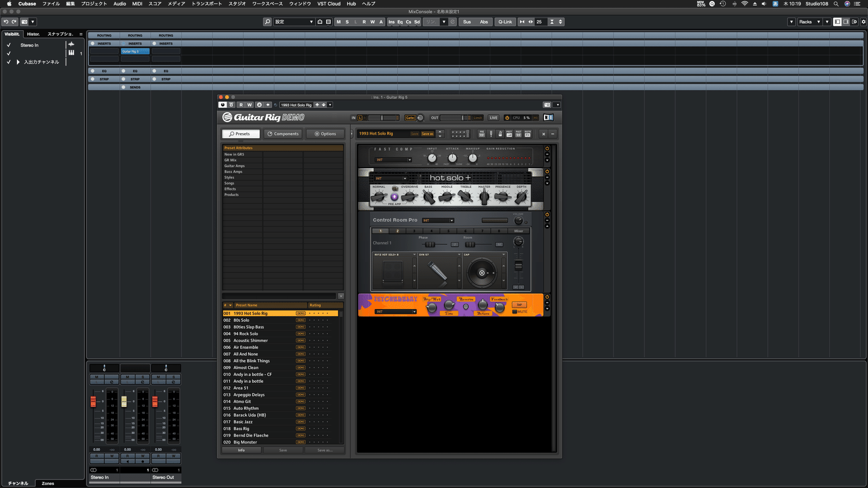Toggle Control Room Pro power button
This screenshot has height=488, width=868.
pyautogui.click(x=547, y=215)
